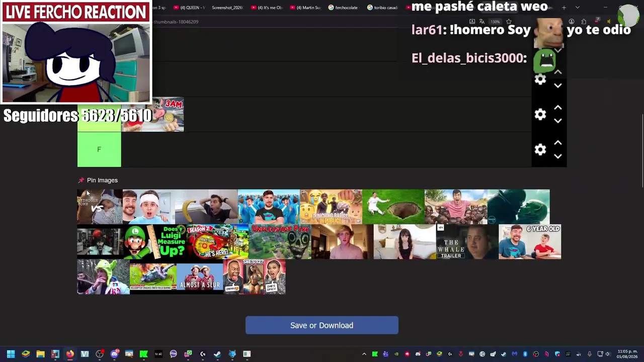The image size is (644, 362).
Task: Click the Pin Images option
Action: click(102, 180)
